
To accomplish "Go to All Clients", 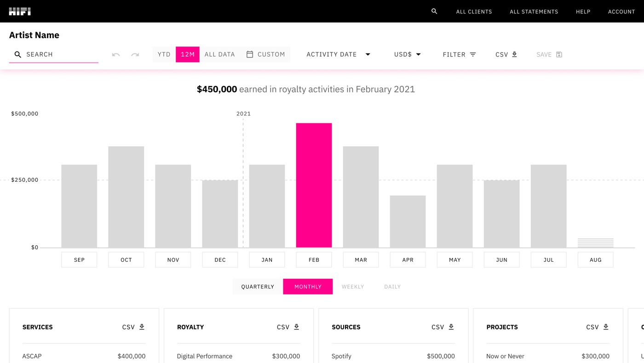I will (474, 12).
